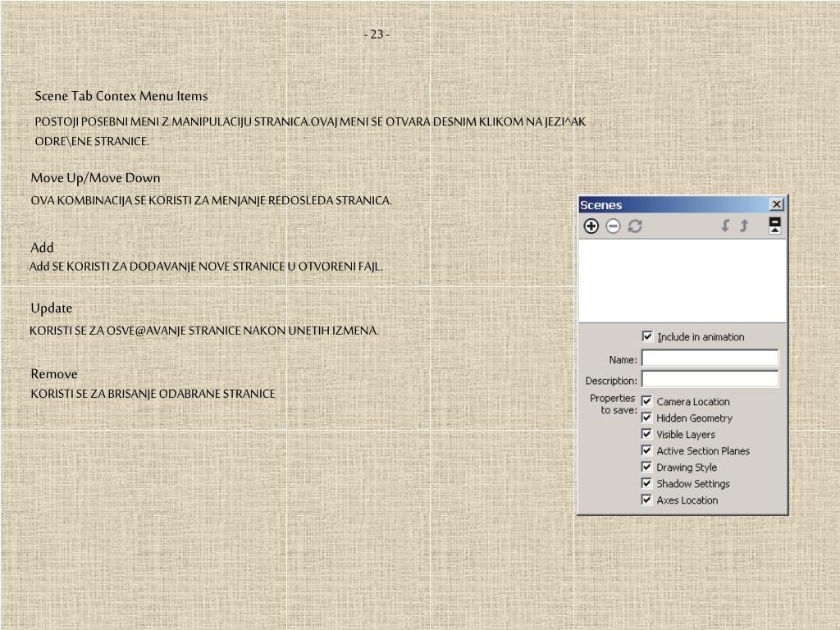Click the "Add" section heading

42,248
